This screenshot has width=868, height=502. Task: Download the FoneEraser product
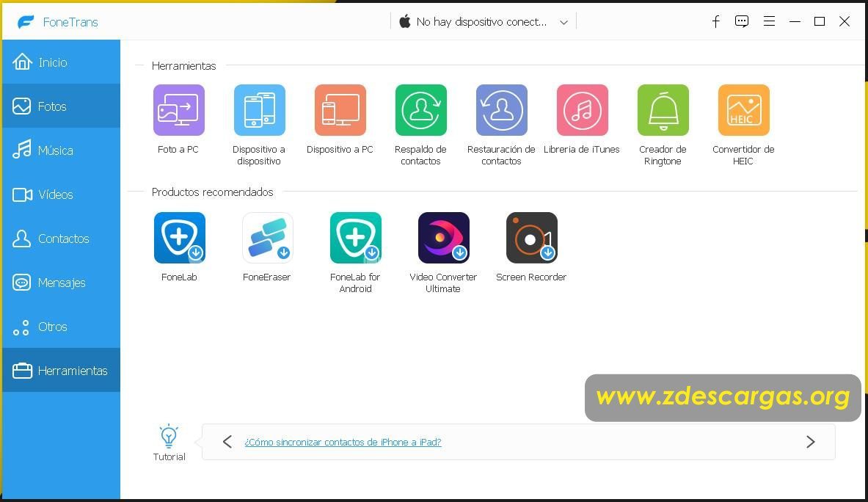(267, 238)
